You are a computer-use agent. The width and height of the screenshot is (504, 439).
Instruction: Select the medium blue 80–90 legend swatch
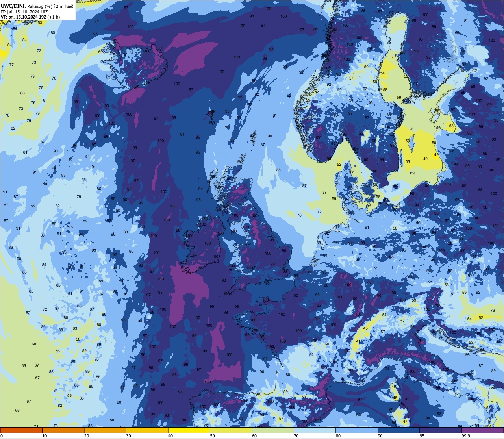pyautogui.click(x=357, y=430)
